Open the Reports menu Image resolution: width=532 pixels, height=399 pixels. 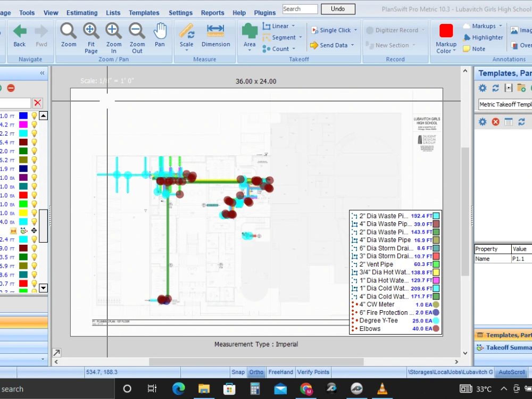tap(212, 13)
